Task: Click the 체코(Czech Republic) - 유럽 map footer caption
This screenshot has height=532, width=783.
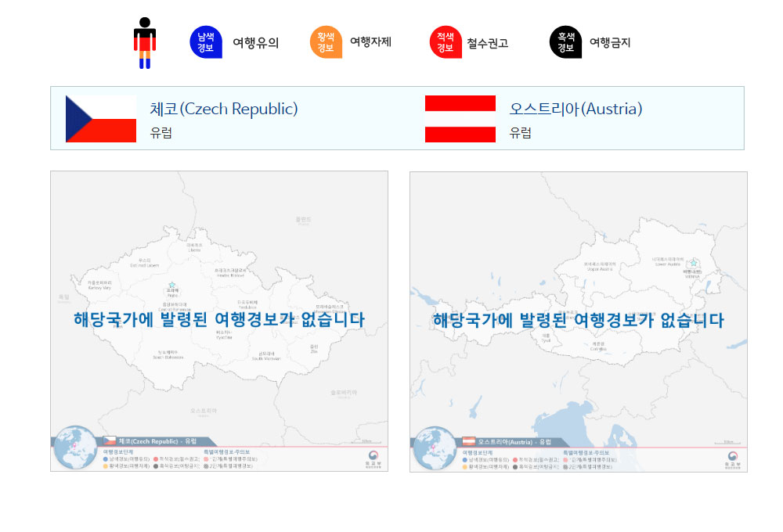Action: click(x=157, y=441)
